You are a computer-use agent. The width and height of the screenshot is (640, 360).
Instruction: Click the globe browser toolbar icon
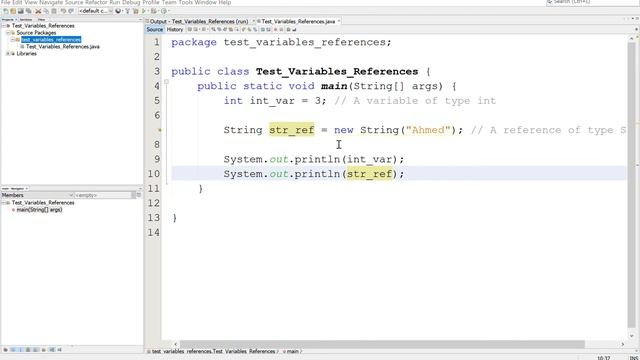118,11
